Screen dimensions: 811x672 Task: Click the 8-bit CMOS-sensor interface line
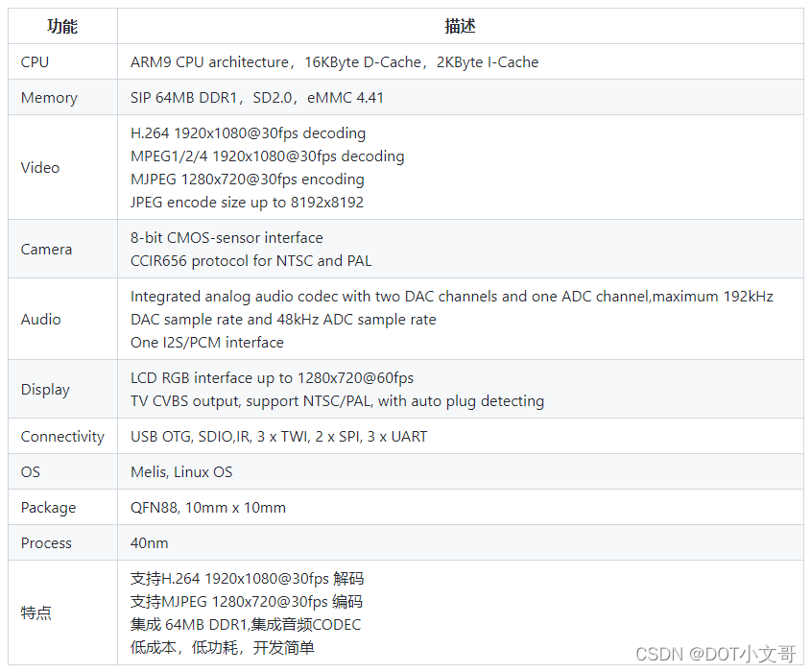227,238
